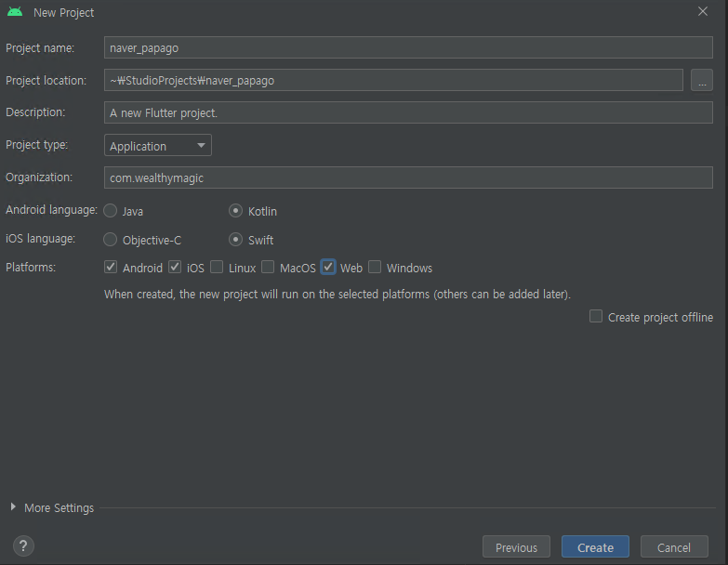
Task: Go back with the Previous button
Action: pyautogui.click(x=516, y=547)
